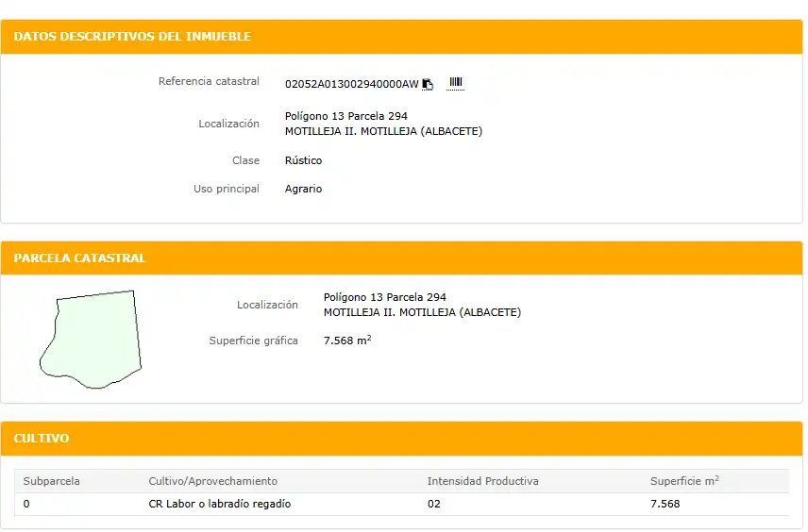Click the DATOS DESCRIPTIVOS DEL INMUEBLE header
The width and height of the screenshot is (808, 532).
(x=132, y=37)
